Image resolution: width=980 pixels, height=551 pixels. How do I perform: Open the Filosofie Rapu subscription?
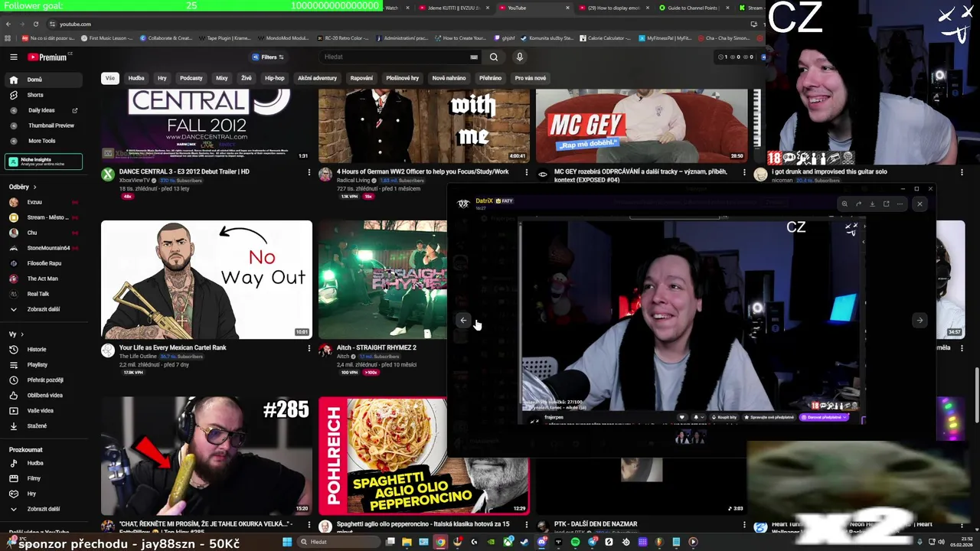point(43,263)
